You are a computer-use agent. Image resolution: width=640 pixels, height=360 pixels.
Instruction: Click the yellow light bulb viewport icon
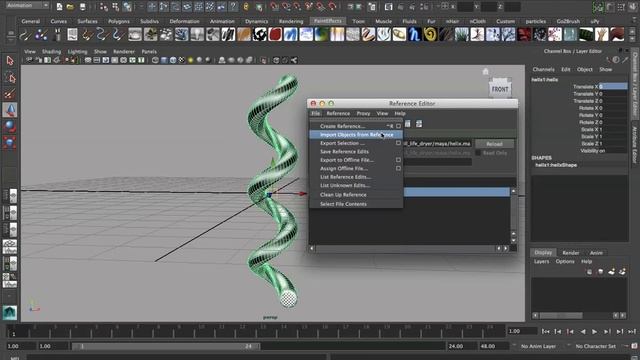[191, 60]
